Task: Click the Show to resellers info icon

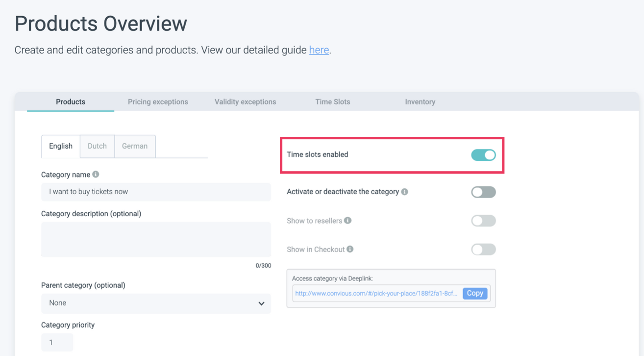Action: pyautogui.click(x=348, y=221)
